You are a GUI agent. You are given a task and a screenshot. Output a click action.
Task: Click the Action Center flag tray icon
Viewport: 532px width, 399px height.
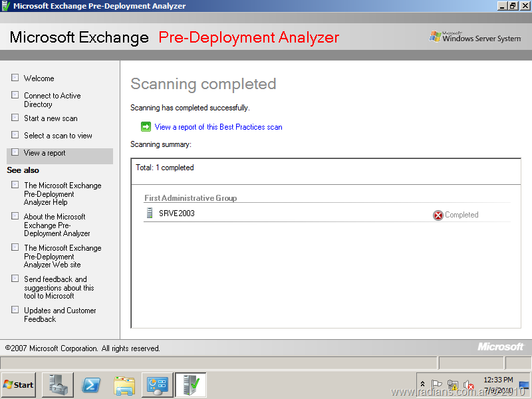[437, 385]
